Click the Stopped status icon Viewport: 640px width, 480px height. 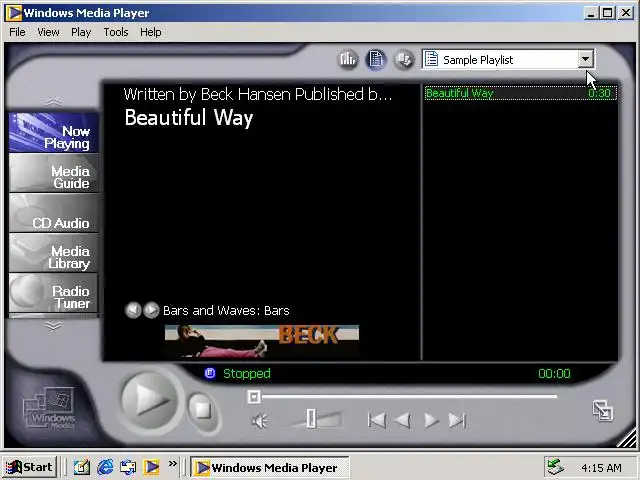coord(210,373)
